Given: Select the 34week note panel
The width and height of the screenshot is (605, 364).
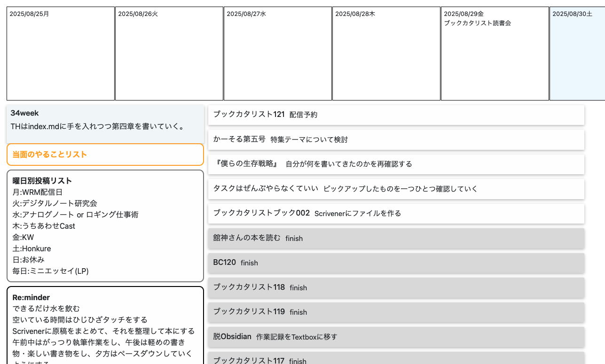Looking at the screenshot, I should (x=105, y=119).
